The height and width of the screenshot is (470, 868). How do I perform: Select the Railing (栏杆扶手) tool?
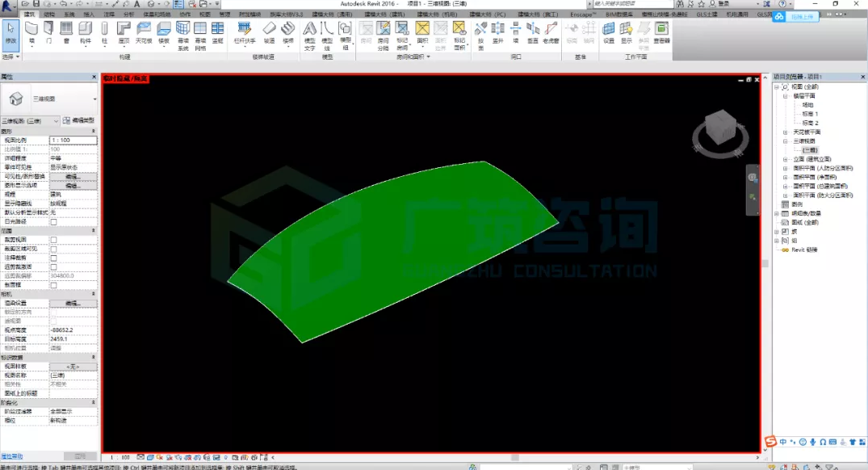tap(245, 32)
